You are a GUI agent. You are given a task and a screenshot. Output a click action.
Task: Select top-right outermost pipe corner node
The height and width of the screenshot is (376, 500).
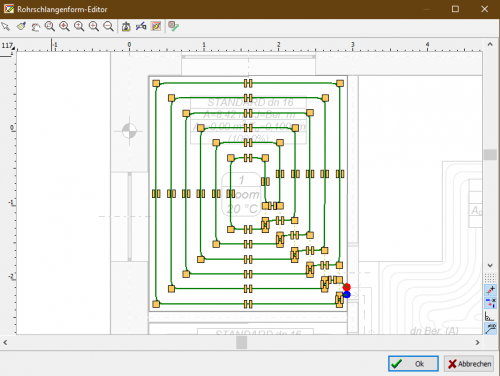click(340, 83)
